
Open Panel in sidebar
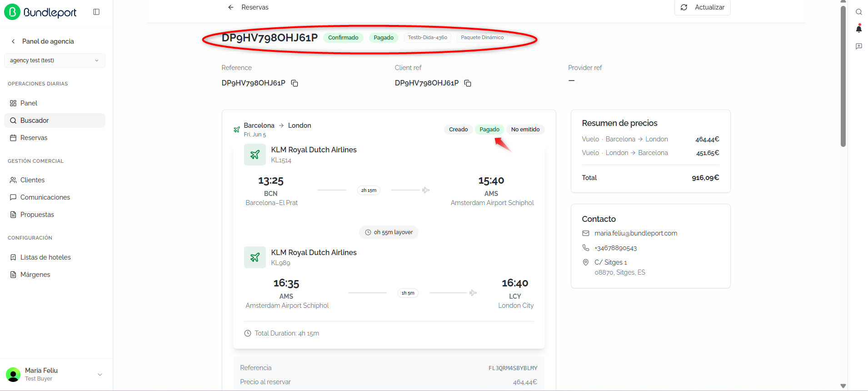pos(55,103)
